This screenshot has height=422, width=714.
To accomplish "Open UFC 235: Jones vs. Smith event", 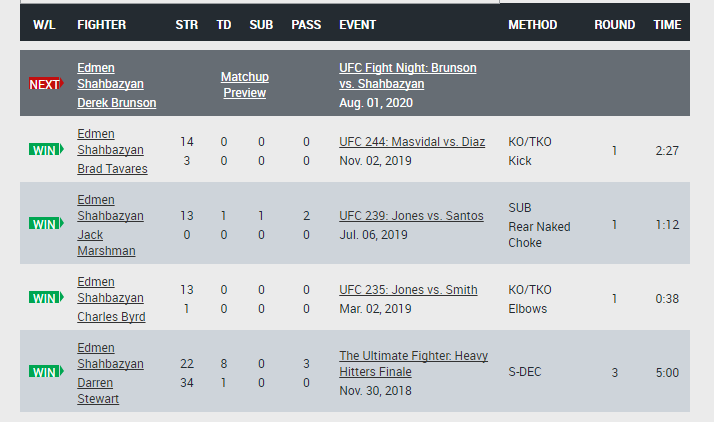I will pyautogui.click(x=408, y=290).
